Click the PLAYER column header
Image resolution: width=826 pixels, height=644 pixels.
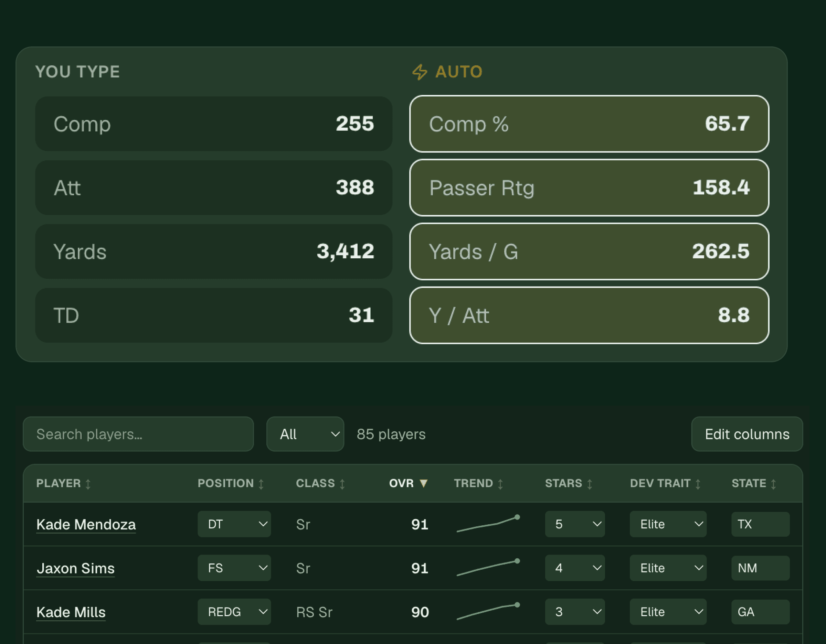[64, 483]
